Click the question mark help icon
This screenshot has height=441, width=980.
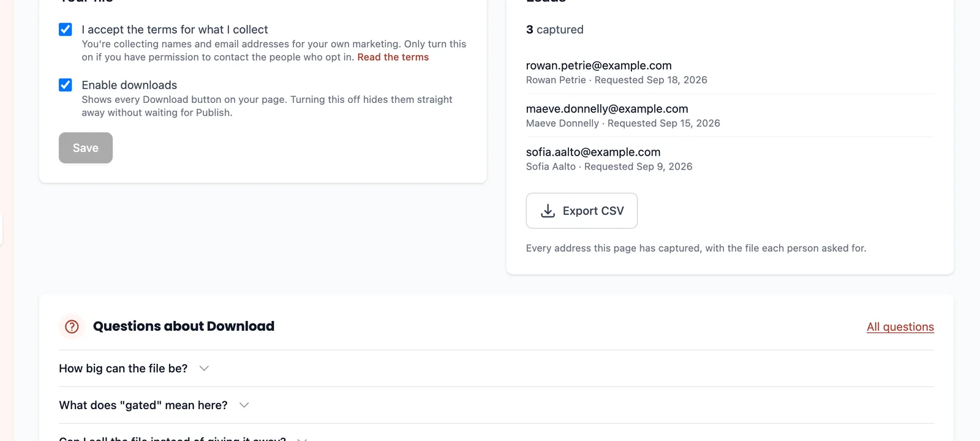[x=72, y=326]
